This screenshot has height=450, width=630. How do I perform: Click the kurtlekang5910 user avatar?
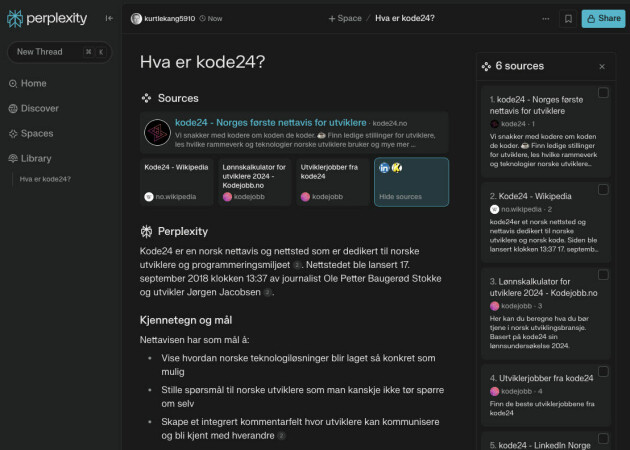(x=136, y=18)
